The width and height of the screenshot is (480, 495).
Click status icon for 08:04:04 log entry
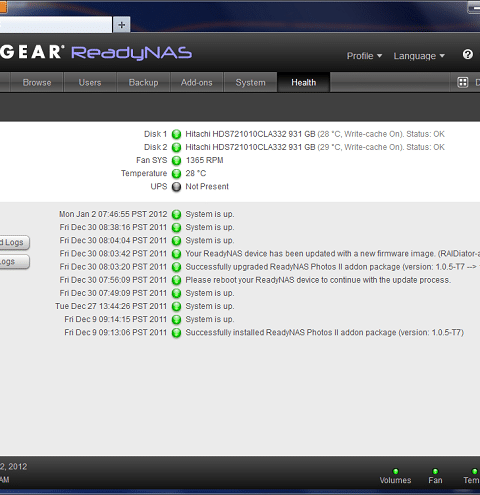pyautogui.click(x=176, y=241)
